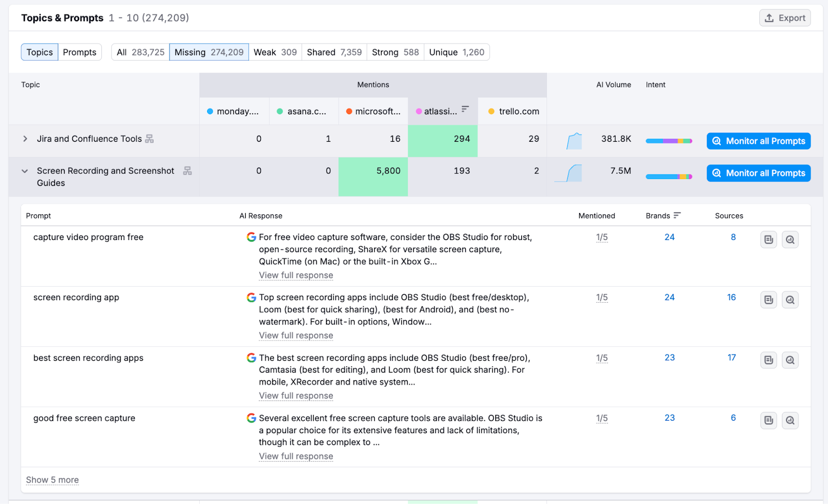Open response details icon for 'screen recording app'
828x504 pixels.
click(768, 300)
